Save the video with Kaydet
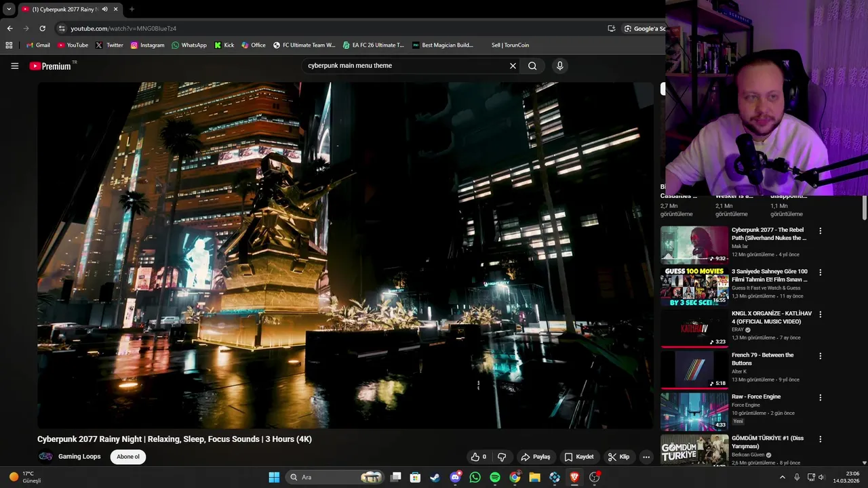The width and height of the screenshot is (868, 488). (x=578, y=457)
